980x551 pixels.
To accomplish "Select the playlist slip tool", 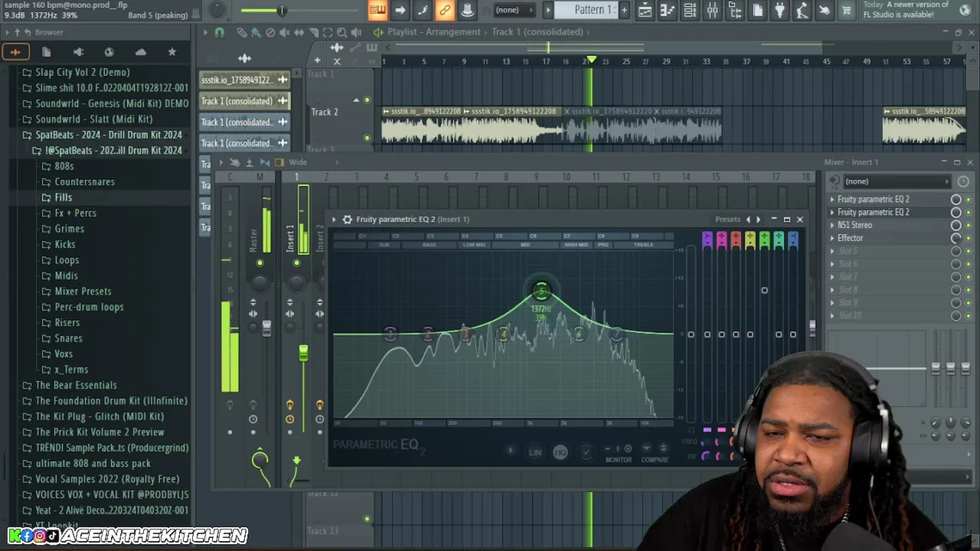I will 299,32.
